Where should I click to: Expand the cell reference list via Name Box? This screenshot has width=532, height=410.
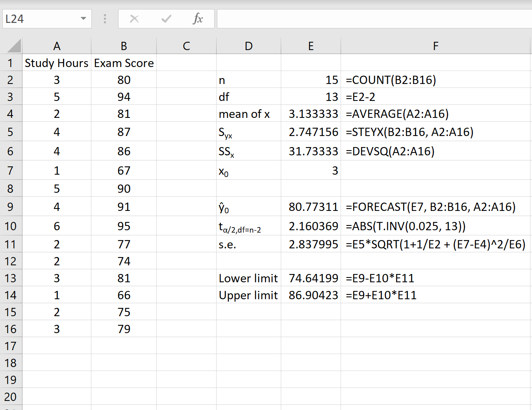point(83,18)
